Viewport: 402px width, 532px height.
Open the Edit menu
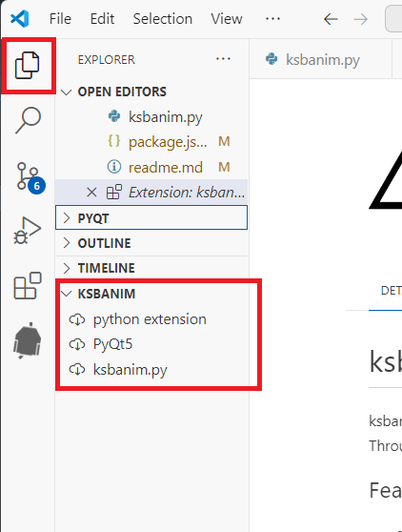click(x=102, y=19)
